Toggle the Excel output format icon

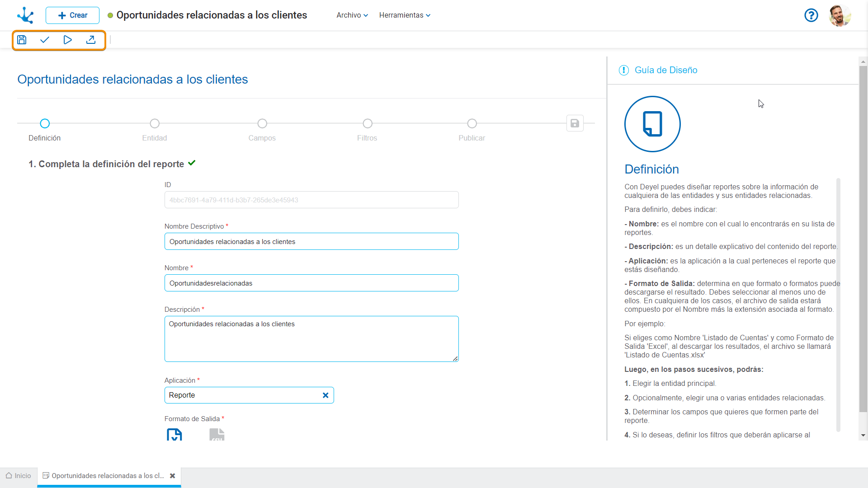(175, 435)
